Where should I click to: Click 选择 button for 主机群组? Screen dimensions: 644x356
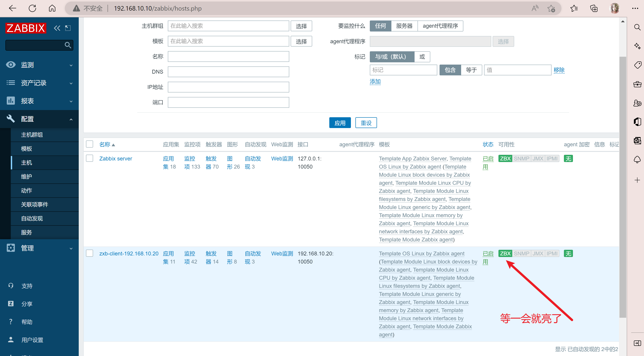[301, 26]
